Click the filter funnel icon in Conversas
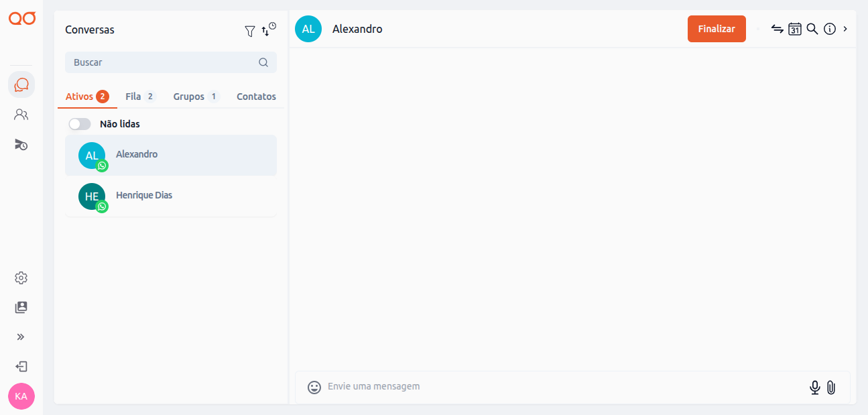Image resolution: width=868 pixels, height=415 pixels. click(x=250, y=31)
